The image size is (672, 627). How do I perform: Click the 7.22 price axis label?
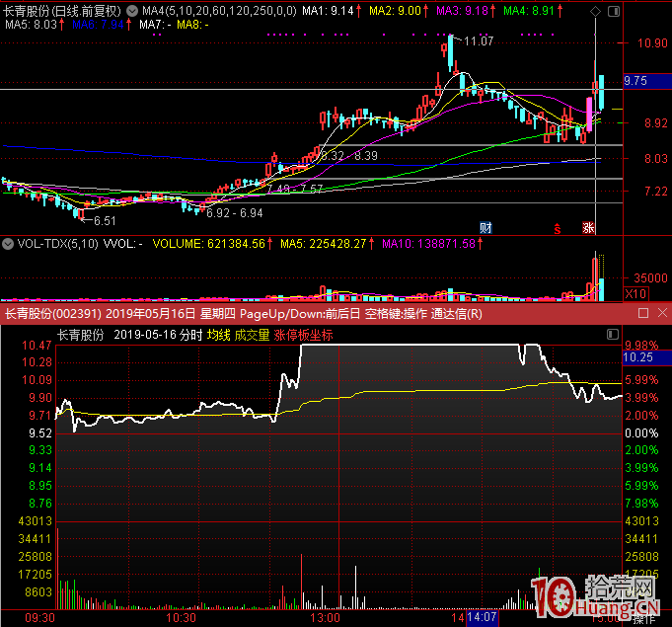pyautogui.click(x=655, y=192)
